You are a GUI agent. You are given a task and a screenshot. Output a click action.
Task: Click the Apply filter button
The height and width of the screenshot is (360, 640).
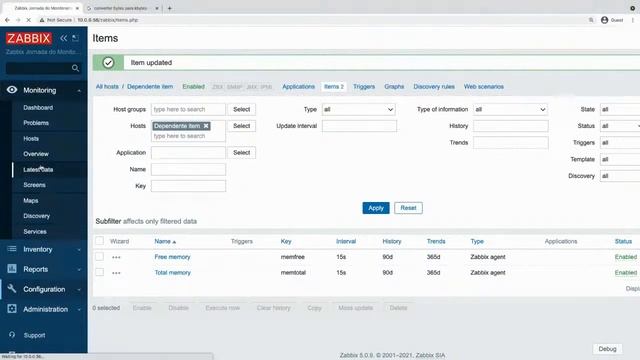point(376,208)
